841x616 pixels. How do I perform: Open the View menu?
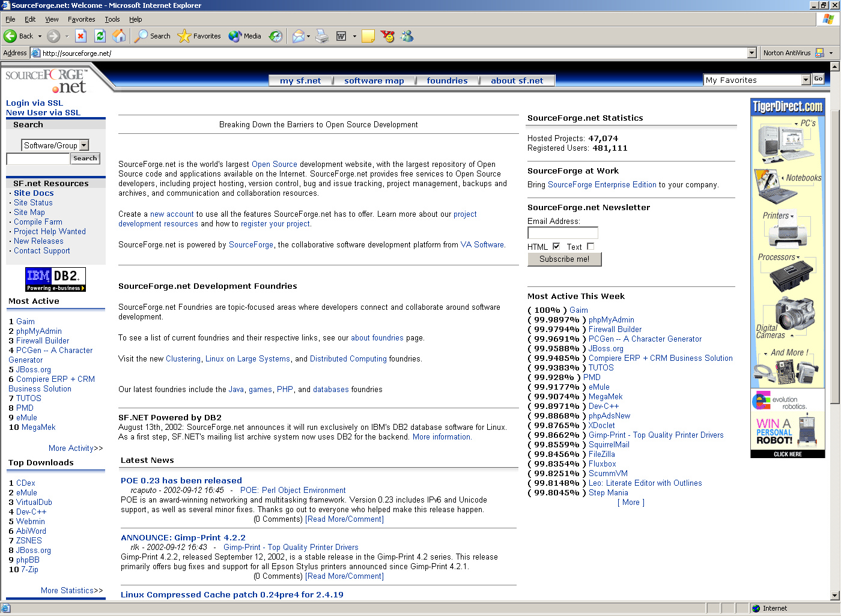52,19
